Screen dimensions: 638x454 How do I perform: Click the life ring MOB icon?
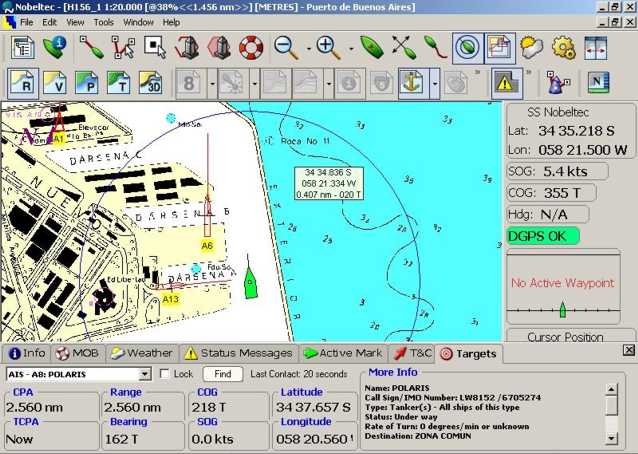click(x=251, y=48)
